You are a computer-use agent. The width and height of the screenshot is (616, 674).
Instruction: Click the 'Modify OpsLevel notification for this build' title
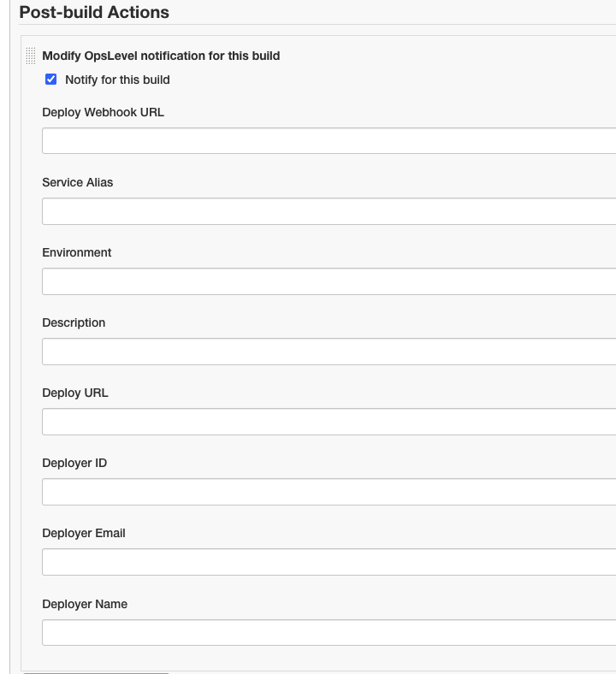pyautogui.click(x=161, y=56)
